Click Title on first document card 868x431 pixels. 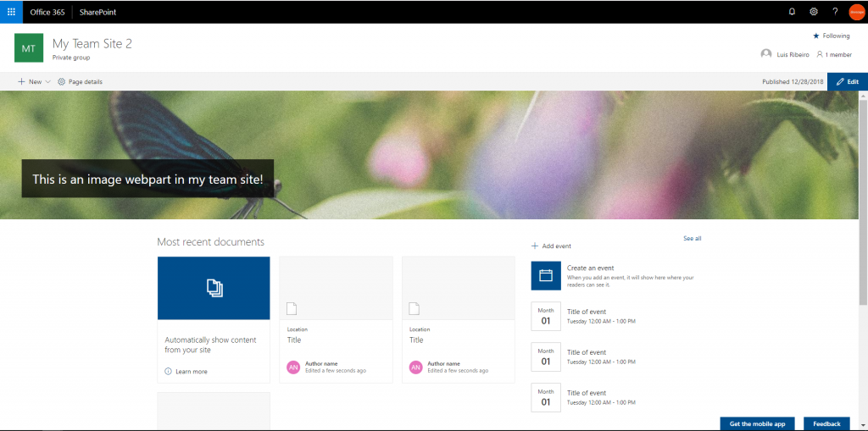(x=294, y=340)
